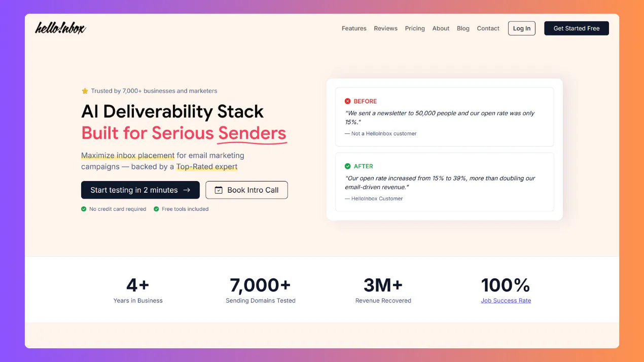The height and width of the screenshot is (362, 644).
Task: Visit the Blog from the navbar
Action: pos(463,28)
